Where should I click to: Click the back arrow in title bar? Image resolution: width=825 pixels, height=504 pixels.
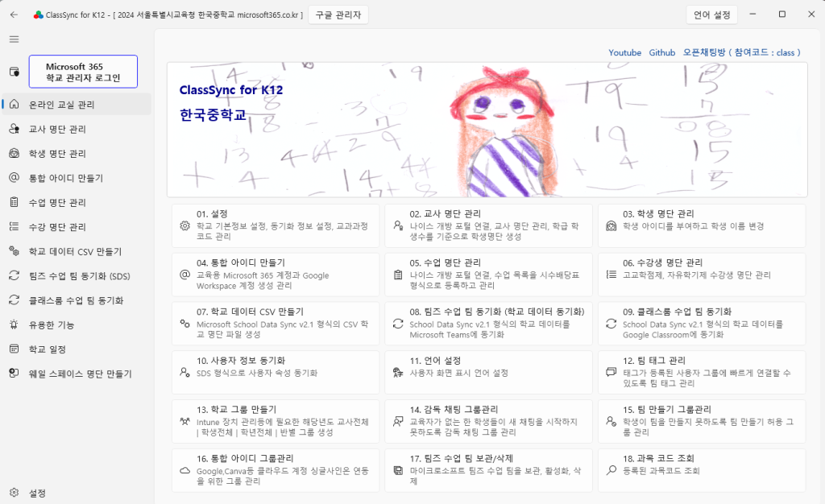[x=14, y=14]
